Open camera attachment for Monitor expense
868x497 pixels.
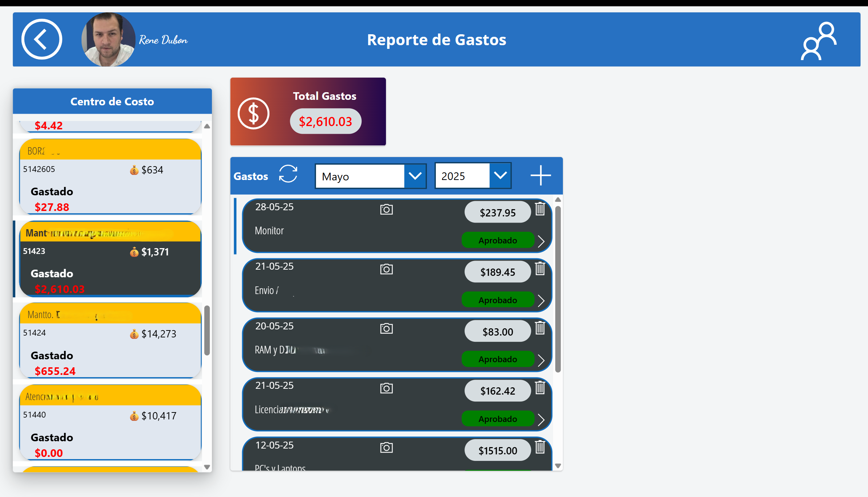pos(386,210)
